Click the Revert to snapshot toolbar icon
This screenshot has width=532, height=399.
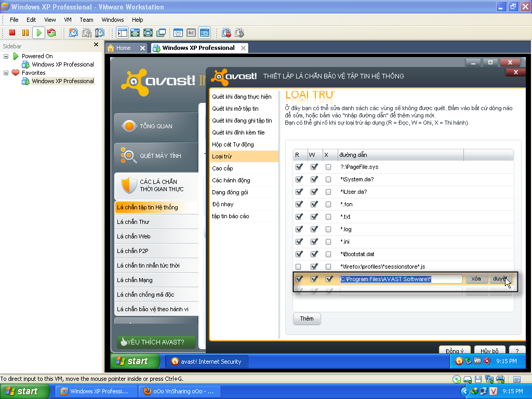coord(87,33)
